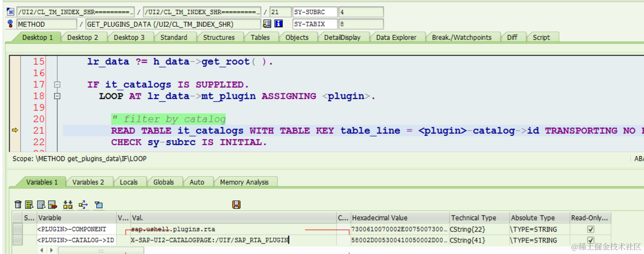Screen dimensions: 644x254
Task: Click the scroll-left arrow in variables table
Action: click(42, 250)
